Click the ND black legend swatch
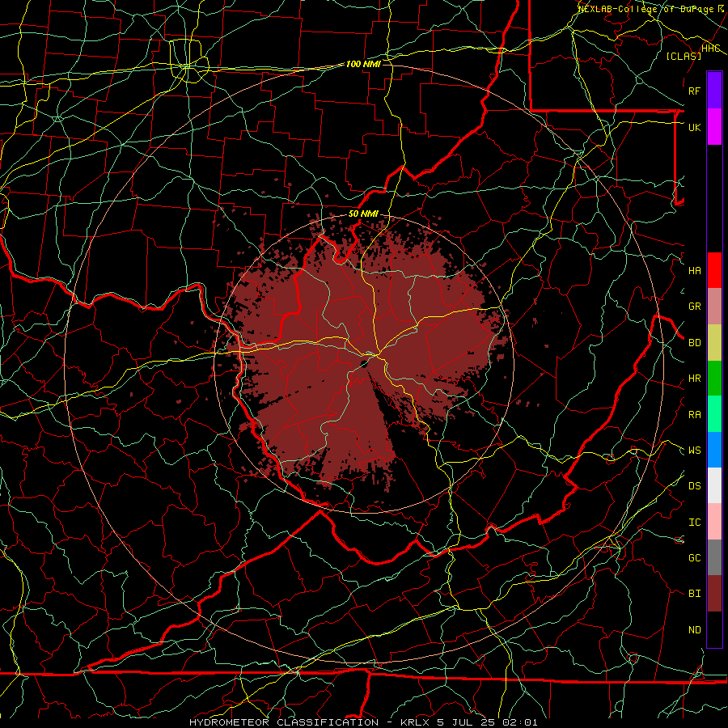728x728 pixels. (x=714, y=629)
